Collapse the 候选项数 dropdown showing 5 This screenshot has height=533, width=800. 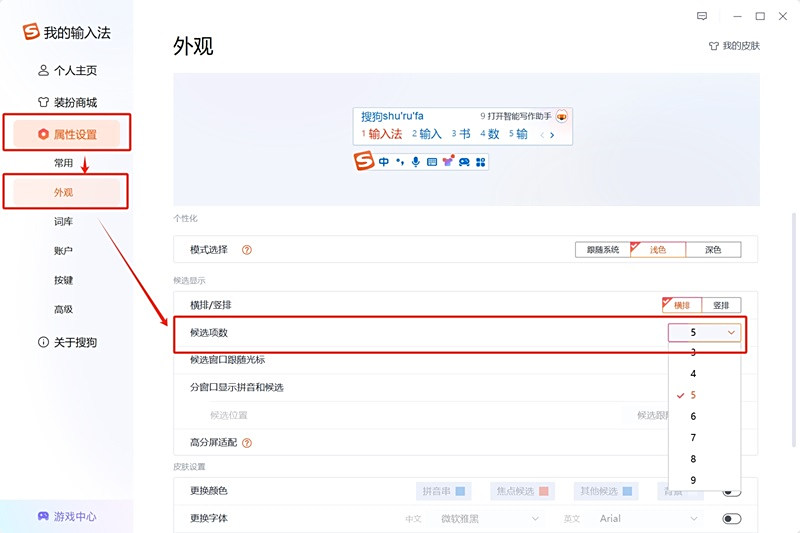click(x=704, y=332)
